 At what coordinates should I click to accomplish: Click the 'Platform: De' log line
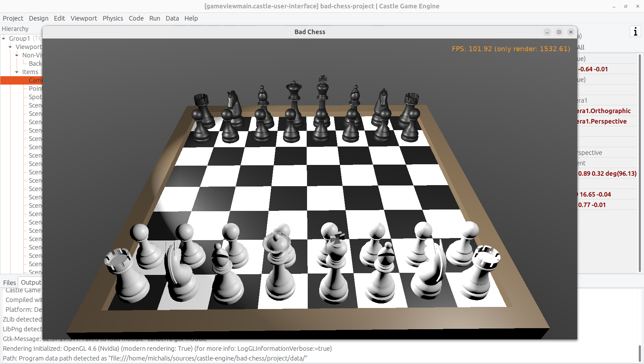tap(24, 309)
